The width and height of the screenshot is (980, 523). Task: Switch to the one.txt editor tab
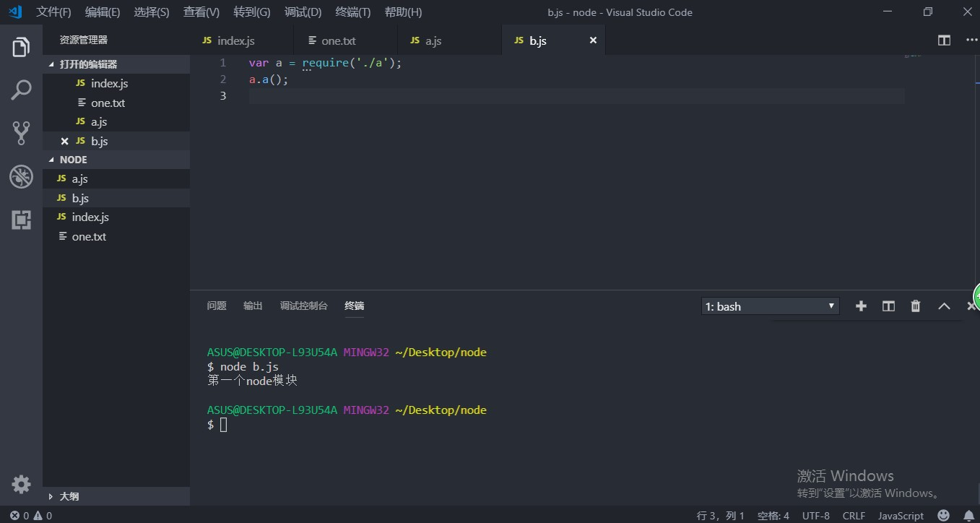pyautogui.click(x=346, y=40)
